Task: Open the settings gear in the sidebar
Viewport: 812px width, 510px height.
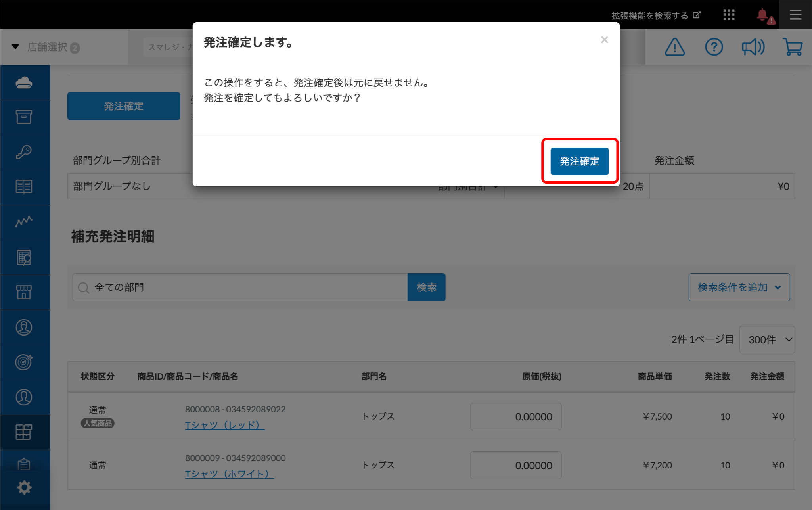Action: [24, 487]
